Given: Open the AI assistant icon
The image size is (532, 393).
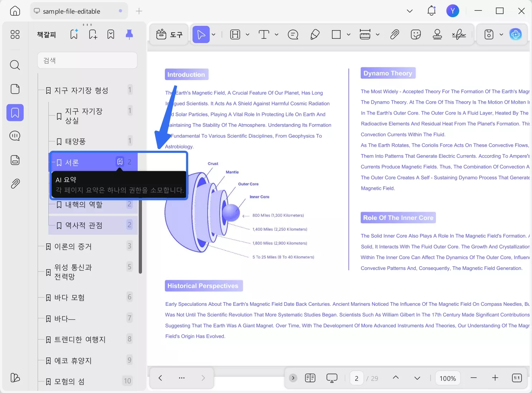Looking at the screenshot, I should point(516,34).
